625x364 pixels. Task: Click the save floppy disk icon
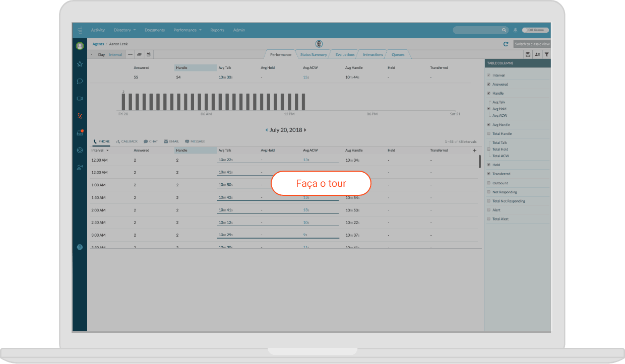click(x=528, y=54)
